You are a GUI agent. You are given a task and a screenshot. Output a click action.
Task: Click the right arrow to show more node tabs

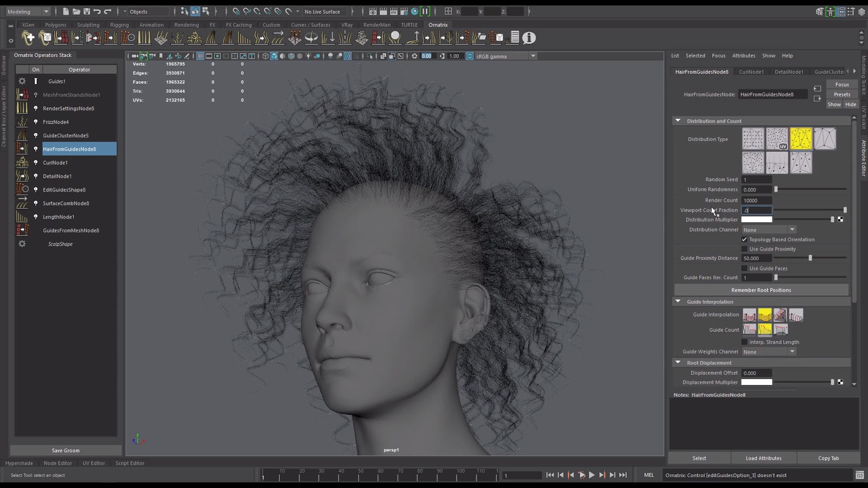click(854, 71)
